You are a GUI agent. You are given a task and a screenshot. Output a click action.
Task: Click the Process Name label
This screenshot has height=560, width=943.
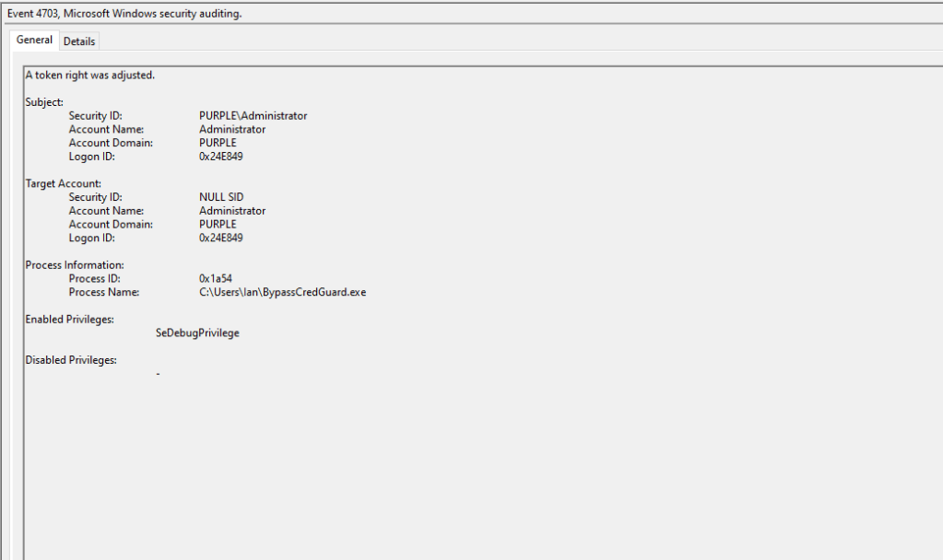click(103, 292)
